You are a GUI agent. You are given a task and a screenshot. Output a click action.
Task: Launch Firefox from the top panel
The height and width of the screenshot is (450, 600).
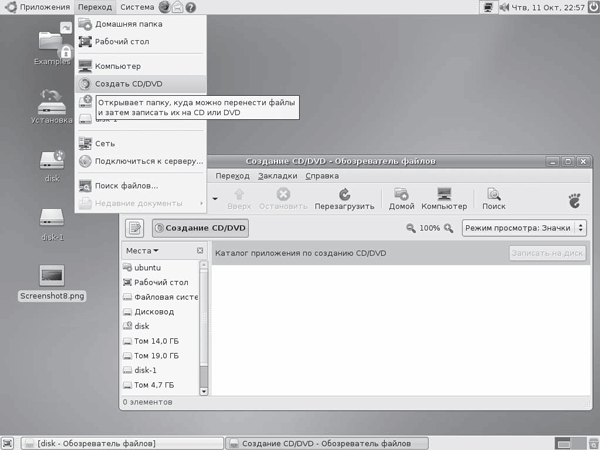165,7
